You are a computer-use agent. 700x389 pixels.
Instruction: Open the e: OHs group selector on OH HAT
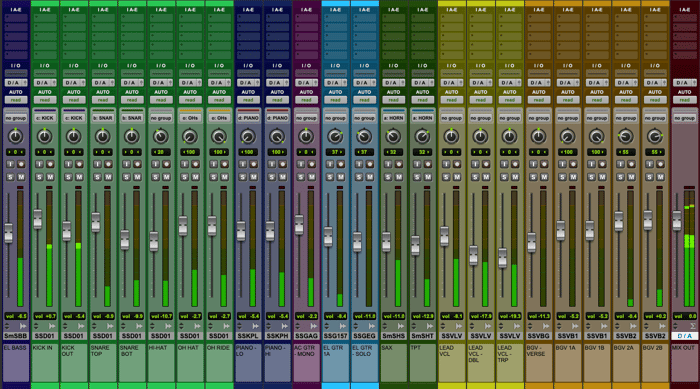(190, 118)
